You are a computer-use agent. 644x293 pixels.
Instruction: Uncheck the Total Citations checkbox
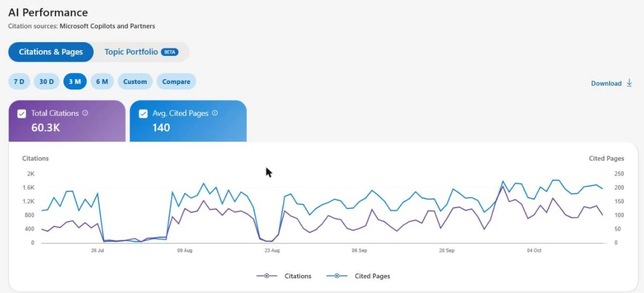tap(22, 114)
